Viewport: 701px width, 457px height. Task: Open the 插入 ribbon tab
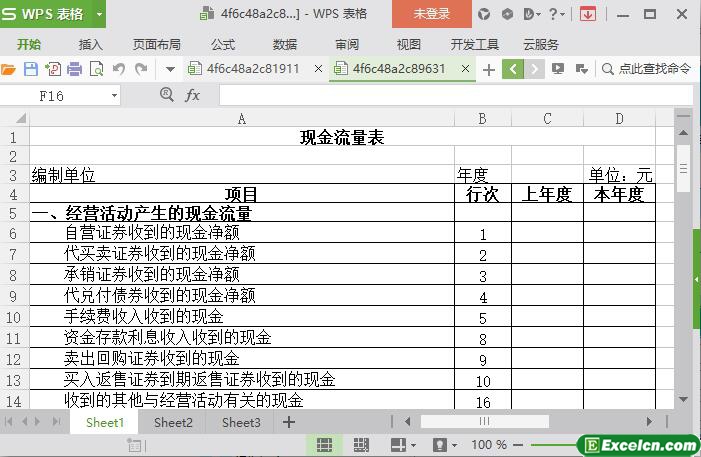point(91,44)
